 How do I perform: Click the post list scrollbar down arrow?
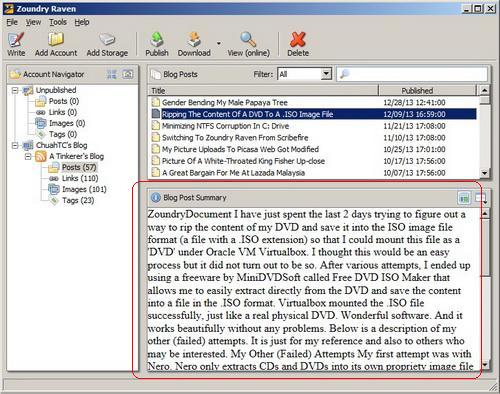484,173
